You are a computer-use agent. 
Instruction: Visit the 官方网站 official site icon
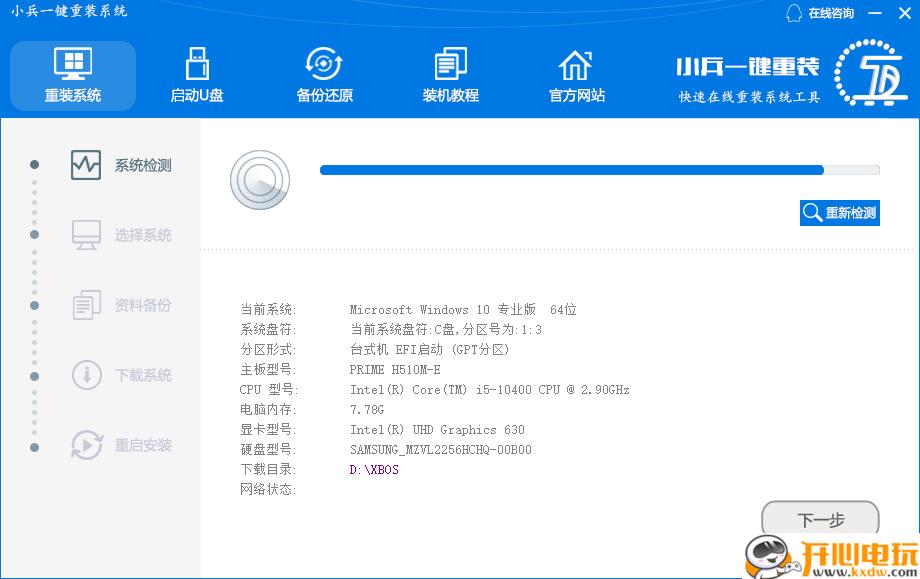point(576,63)
